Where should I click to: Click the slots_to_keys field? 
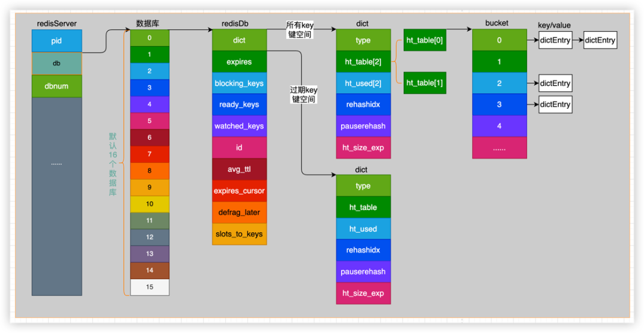pyautogui.click(x=239, y=234)
